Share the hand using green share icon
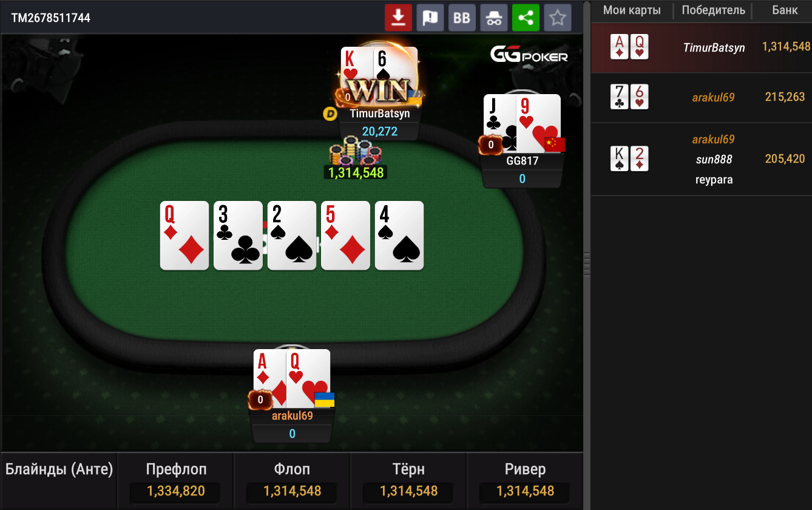The width and height of the screenshot is (812, 510). [526, 18]
